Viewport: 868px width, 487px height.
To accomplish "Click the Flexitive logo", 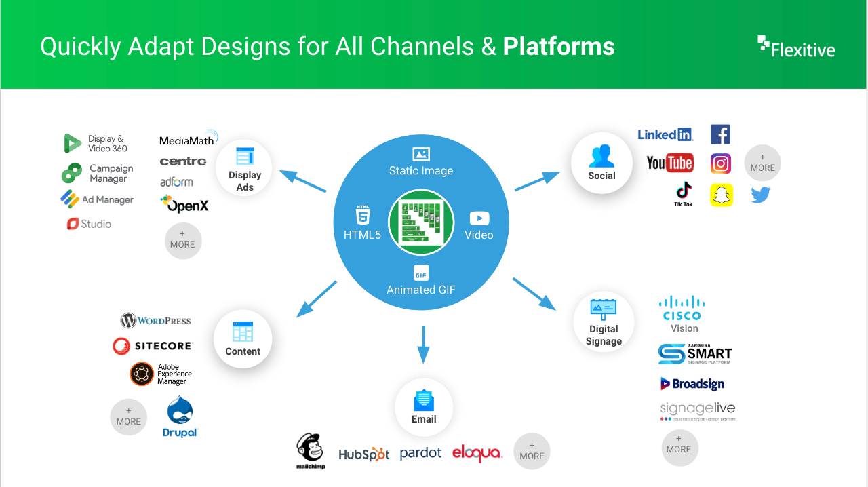I will pyautogui.click(x=795, y=46).
